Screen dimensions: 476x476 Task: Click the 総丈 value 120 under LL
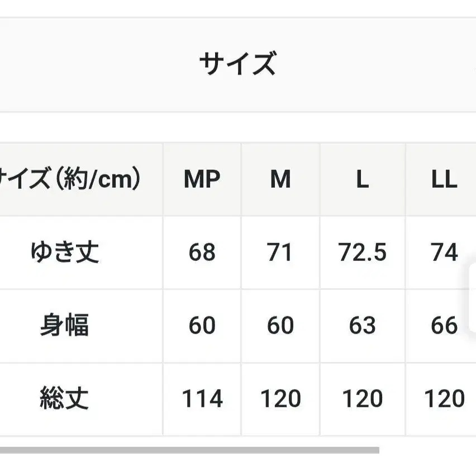pyautogui.click(x=444, y=399)
